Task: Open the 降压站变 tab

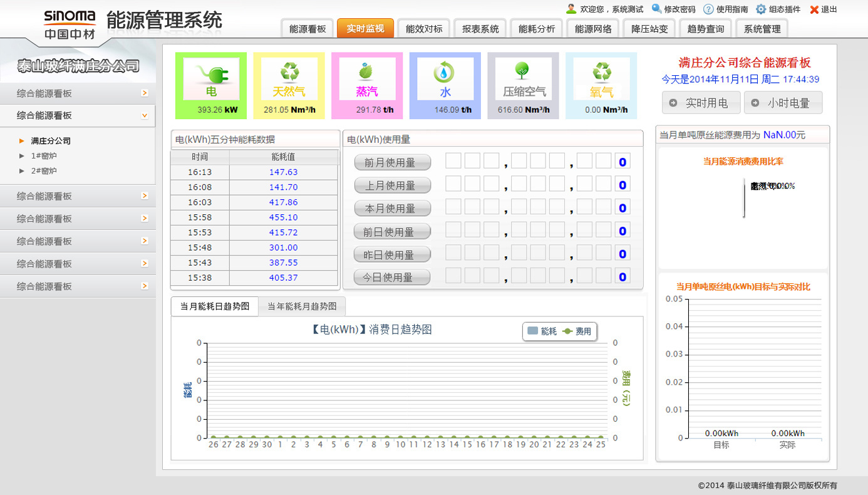Action: pyautogui.click(x=649, y=29)
